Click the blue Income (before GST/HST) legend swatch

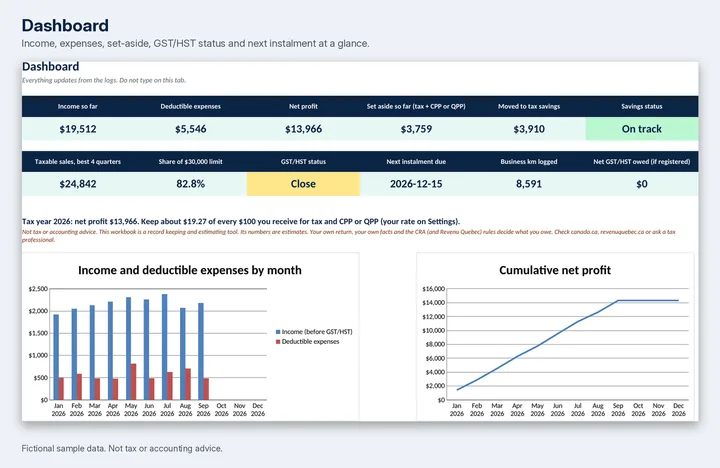coord(278,332)
